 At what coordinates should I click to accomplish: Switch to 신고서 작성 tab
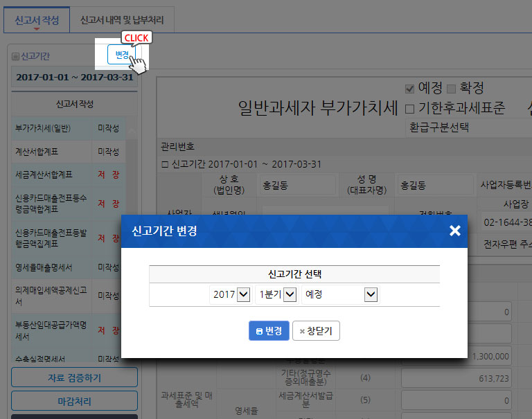(37, 20)
